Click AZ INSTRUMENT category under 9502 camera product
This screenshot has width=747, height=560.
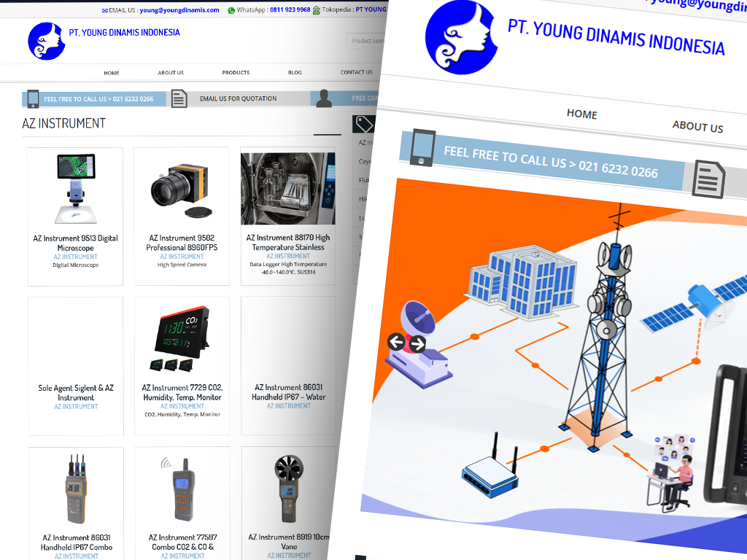[x=182, y=257]
